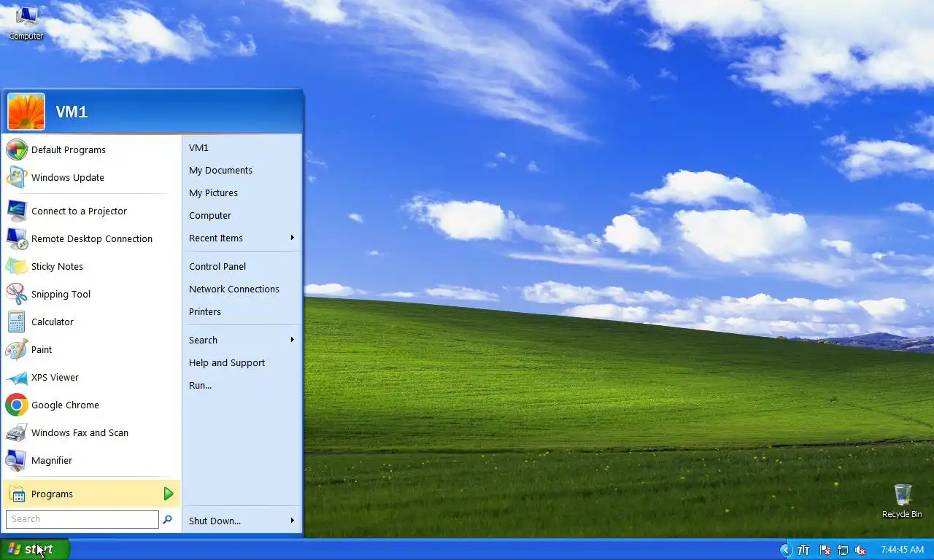The image size is (934, 560).
Task: Open Sticky Notes
Action: point(91,266)
